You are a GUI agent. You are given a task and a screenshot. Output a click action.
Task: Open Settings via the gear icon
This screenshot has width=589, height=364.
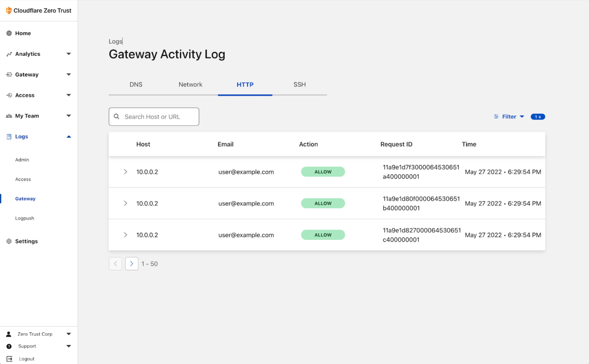(x=9, y=241)
